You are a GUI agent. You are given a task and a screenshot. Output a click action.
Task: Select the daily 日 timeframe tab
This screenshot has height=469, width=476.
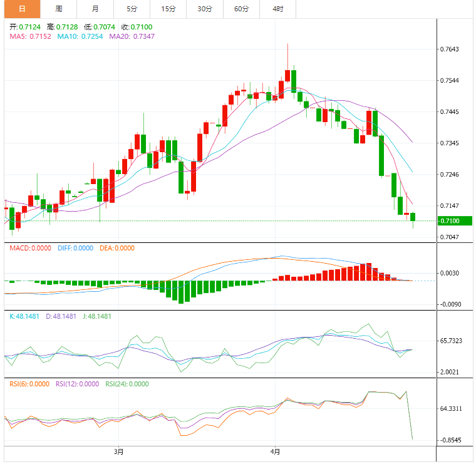tap(22, 9)
